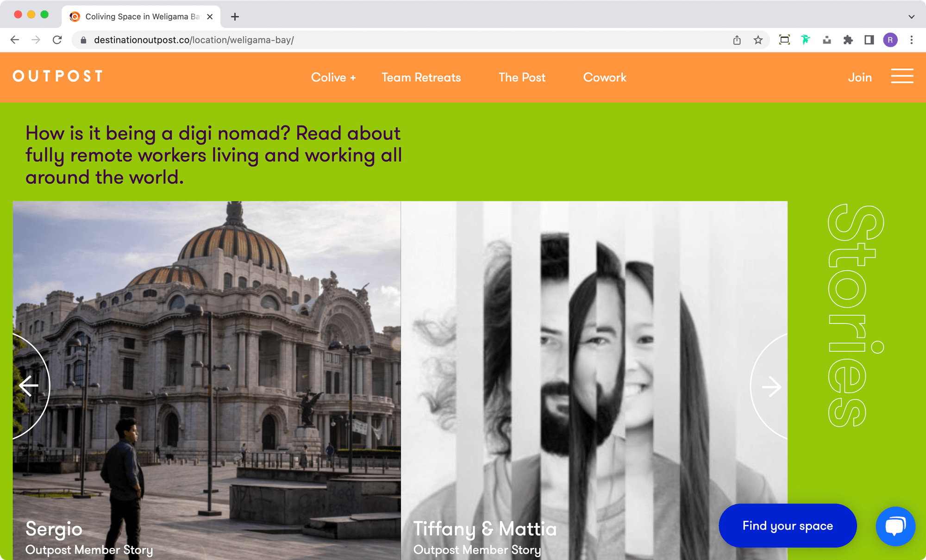Open the Cowork navigation link
The width and height of the screenshot is (926, 560).
click(x=604, y=77)
